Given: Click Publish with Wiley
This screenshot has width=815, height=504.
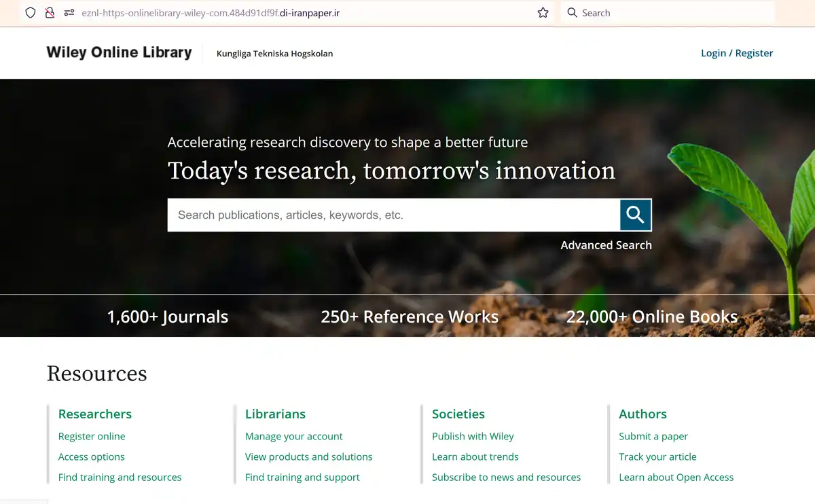Looking at the screenshot, I should pyautogui.click(x=473, y=436).
